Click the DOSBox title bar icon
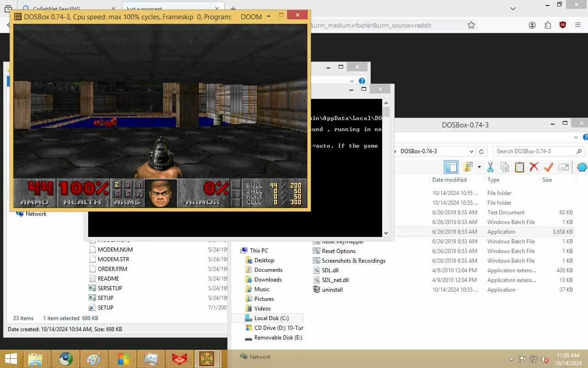This screenshot has width=588, height=368. [x=18, y=17]
